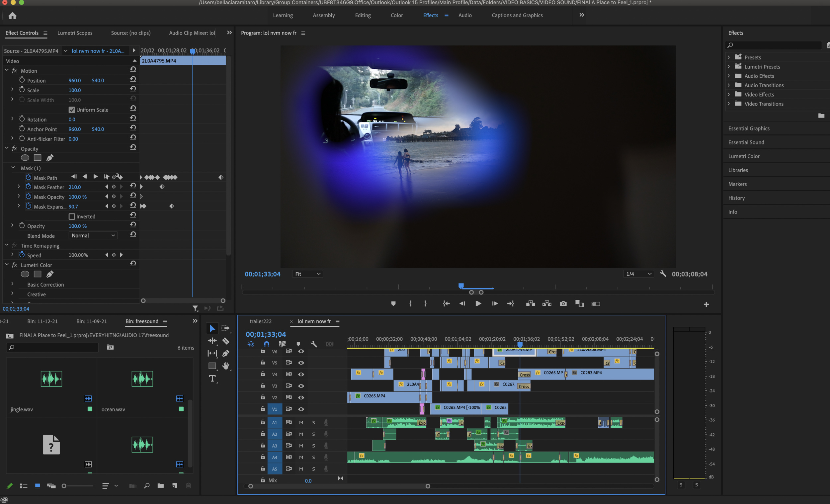This screenshot has width=830, height=504.
Task: Create ellipse mask under Opacity
Action: click(x=25, y=158)
